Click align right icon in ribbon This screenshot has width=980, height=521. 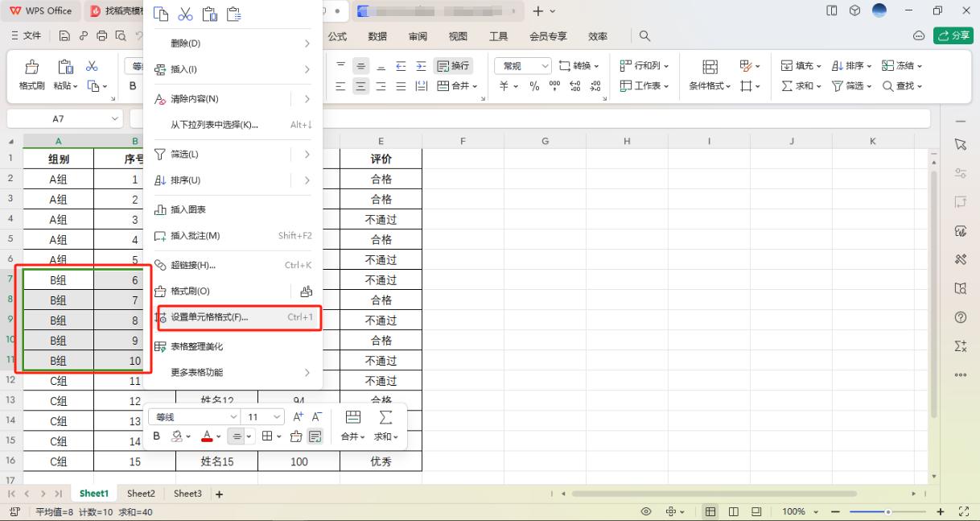pos(381,86)
